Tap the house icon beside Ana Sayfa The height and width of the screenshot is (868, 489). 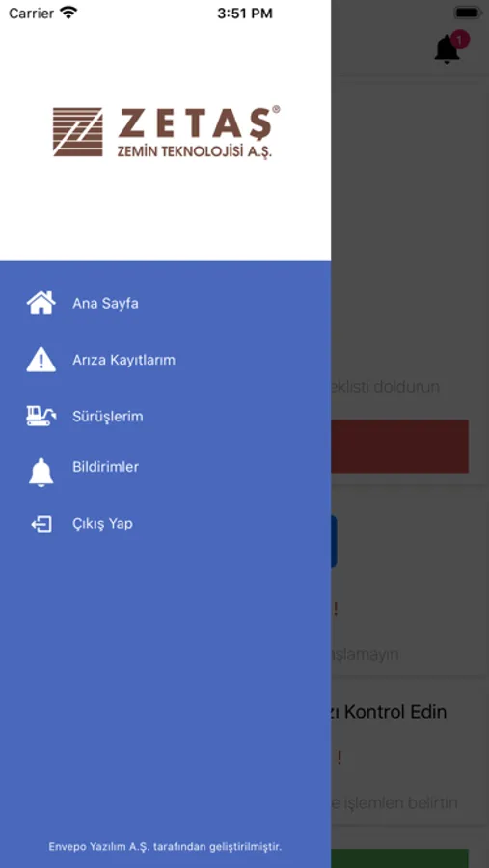41,303
